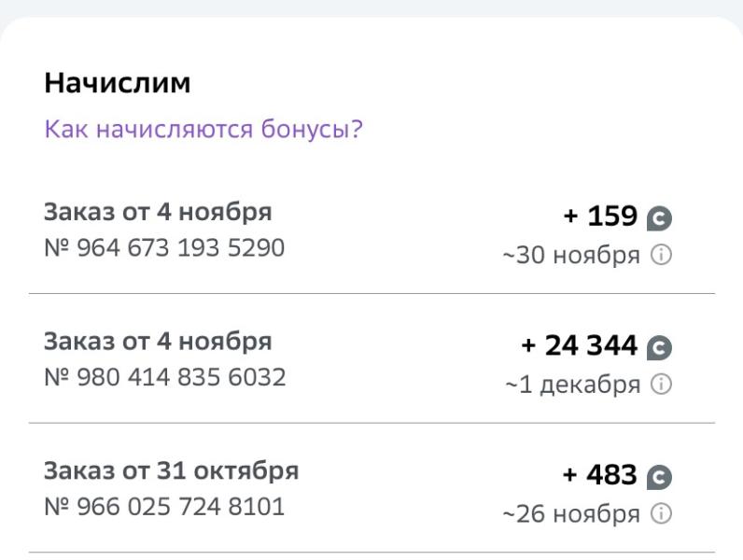
Task: Tap bonus coin icon beside + 24 344
Action: (660, 348)
